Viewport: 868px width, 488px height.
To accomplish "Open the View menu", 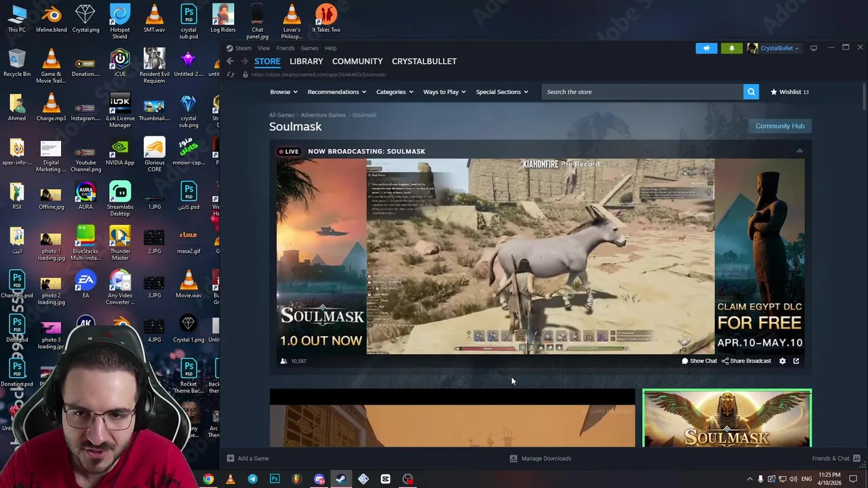I will 263,48.
